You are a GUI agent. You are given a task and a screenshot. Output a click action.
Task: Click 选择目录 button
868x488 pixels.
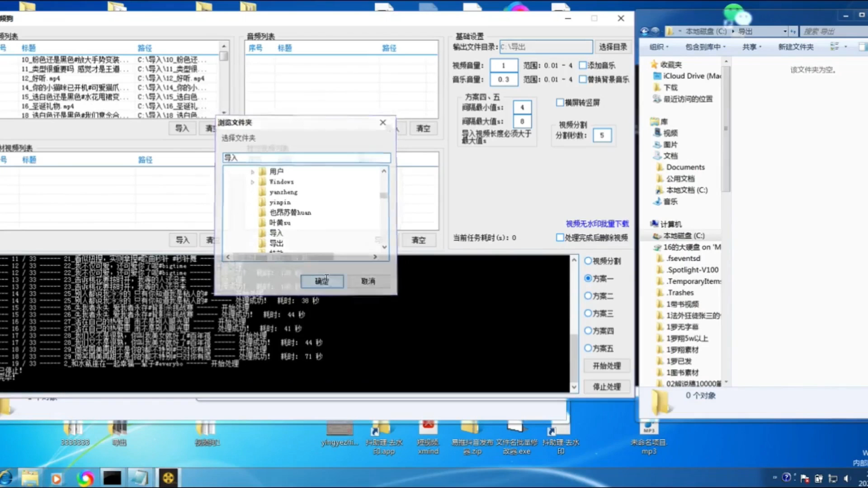click(613, 47)
